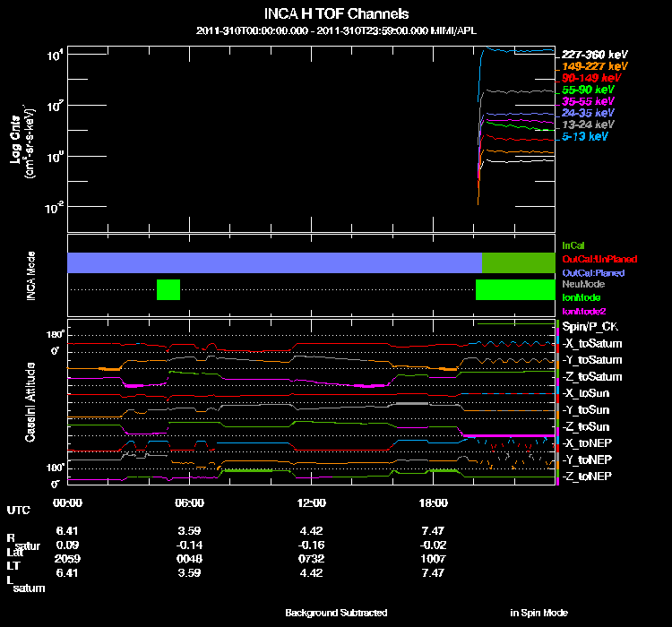
Task: Click the 'Cassini Attitude' axis label
Action: pyautogui.click(x=30, y=402)
